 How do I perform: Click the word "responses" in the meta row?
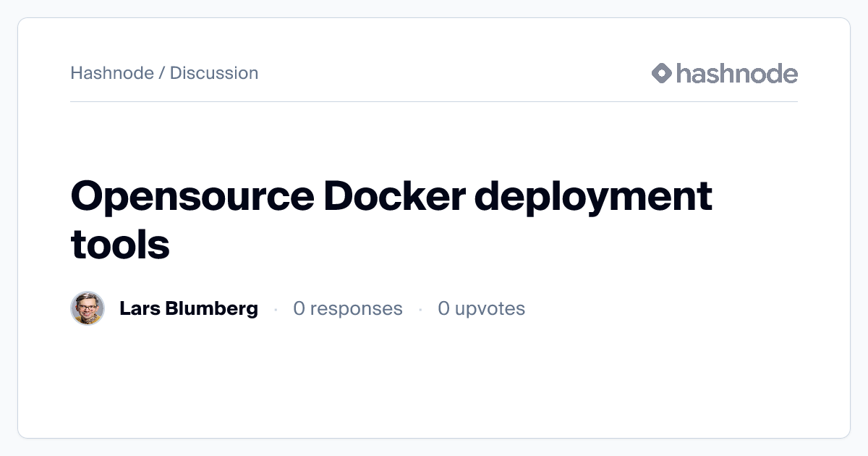tap(356, 308)
